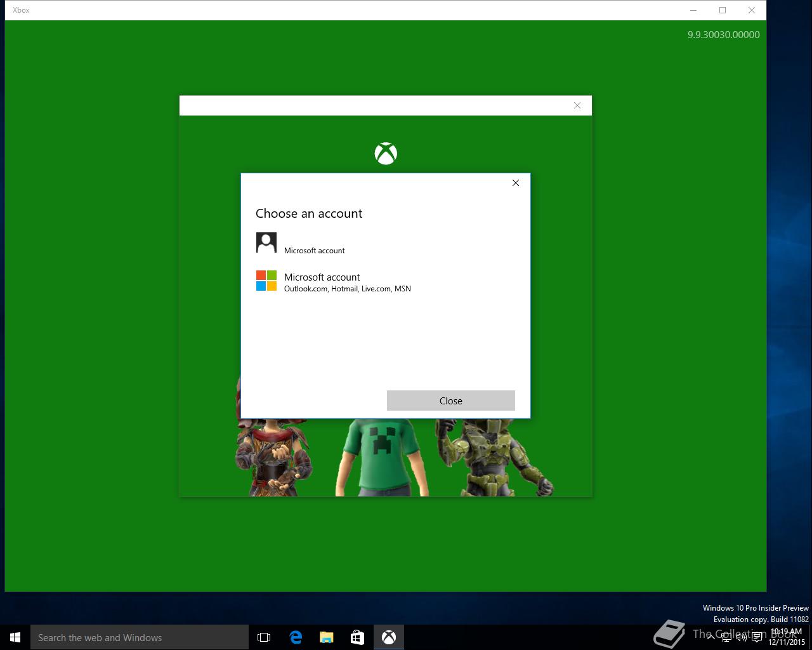
Task: Maximize the Xbox window
Action: click(x=723, y=10)
